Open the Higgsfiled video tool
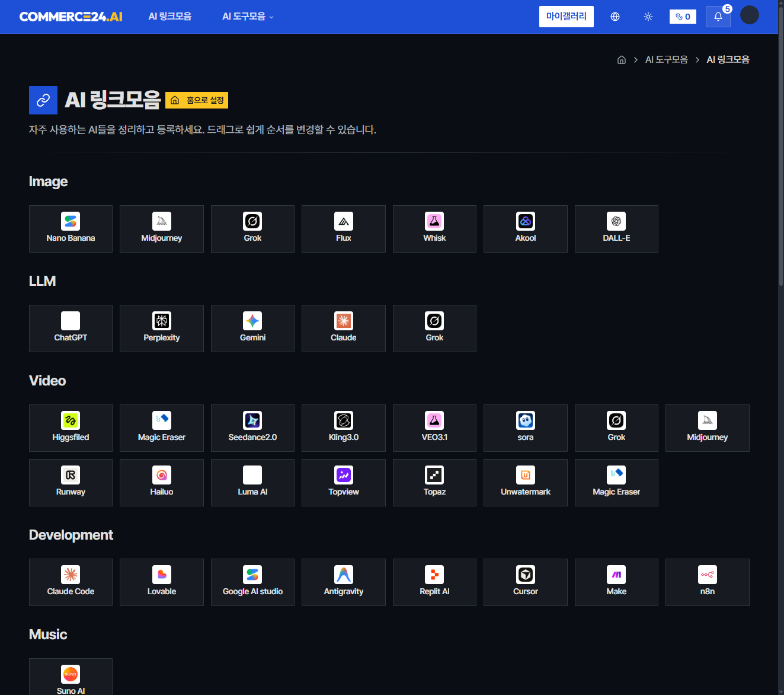The width and height of the screenshot is (784, 695). click(x=71, y=428)
